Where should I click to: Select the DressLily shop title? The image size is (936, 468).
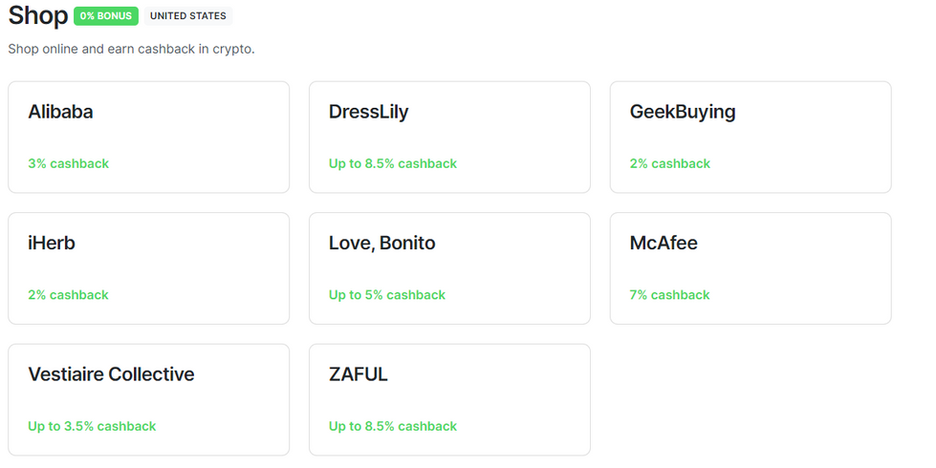click(x=368, y=112)
